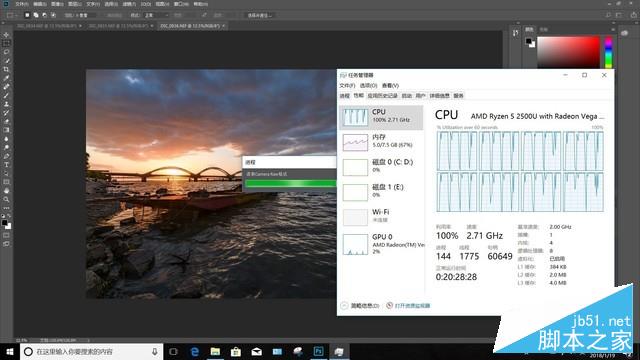Select the Gradient tool

click(6, 130)
